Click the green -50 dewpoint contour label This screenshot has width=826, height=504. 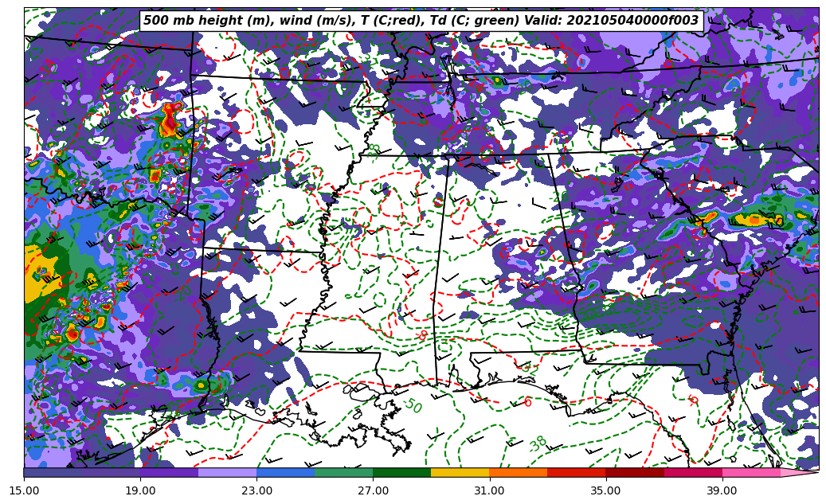click(x=412, y=406)
